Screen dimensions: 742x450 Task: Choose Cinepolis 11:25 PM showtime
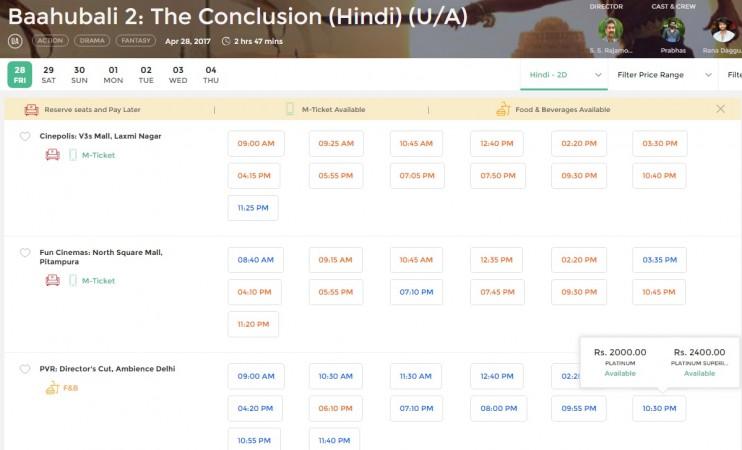(253, 208)
